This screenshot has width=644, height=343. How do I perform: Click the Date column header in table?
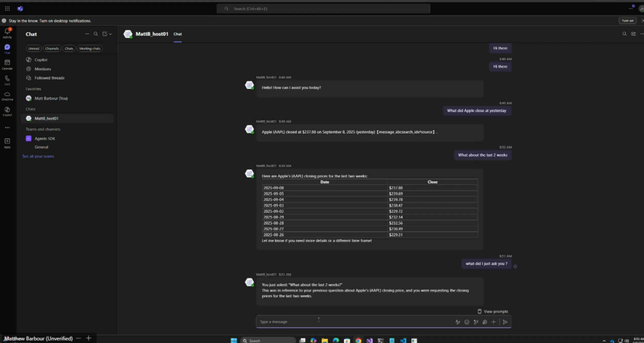[325, 182]
